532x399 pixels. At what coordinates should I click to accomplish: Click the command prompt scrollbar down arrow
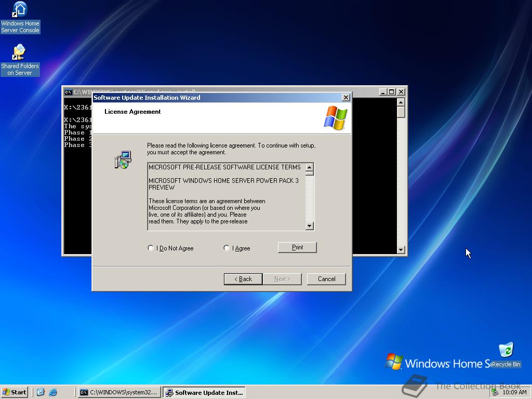click(x=401, y=250)
